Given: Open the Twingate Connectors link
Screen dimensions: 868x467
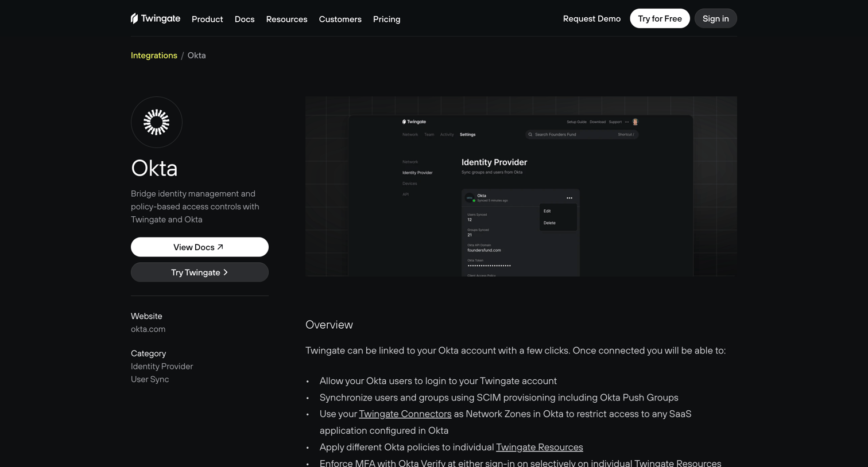Looking at the screenshot, I should 405,414.
